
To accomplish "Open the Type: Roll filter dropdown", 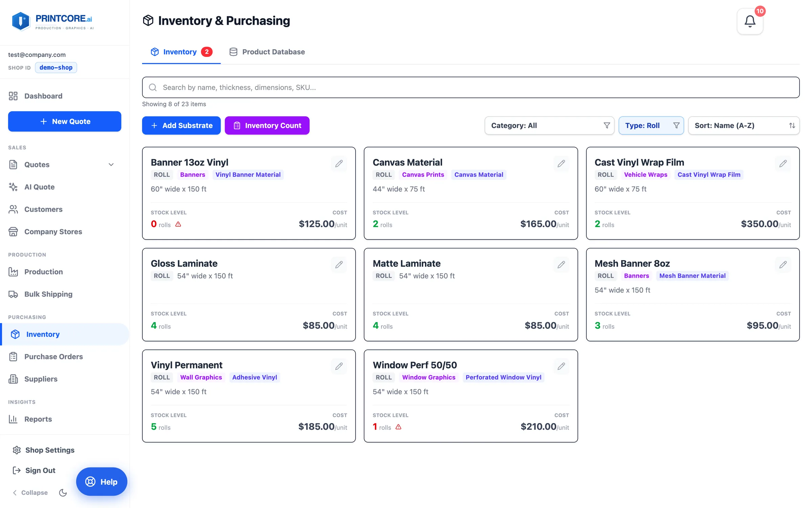I will pyautogui.click(x=651, y=126).
